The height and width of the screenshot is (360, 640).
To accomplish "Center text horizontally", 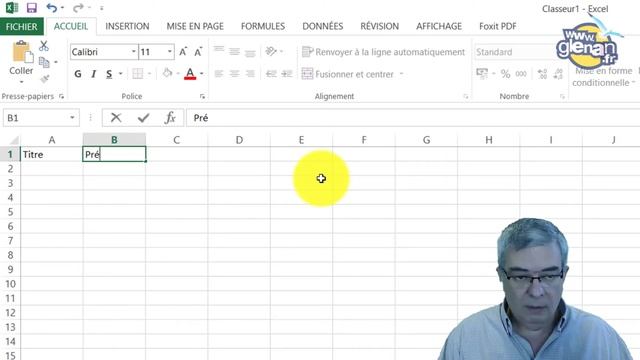I will click(234, 73).
